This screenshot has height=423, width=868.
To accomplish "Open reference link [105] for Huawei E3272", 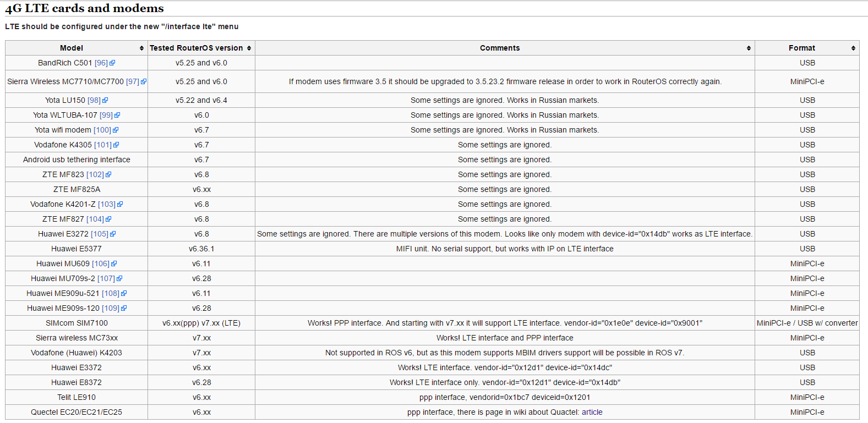I will tap(100, 234).
